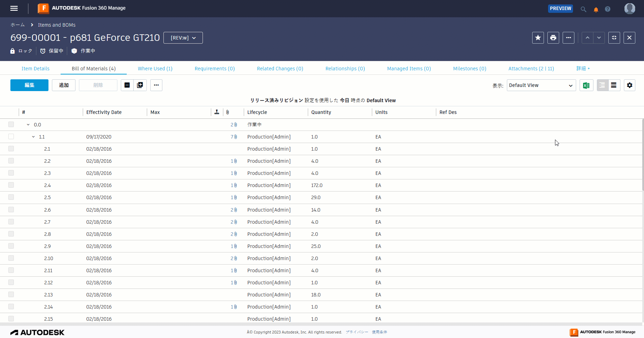Image resolution: width=644 pixels, height=338 pixels.
Task: Open the hamburger navigation menu
Action: (x=14, y=8)
